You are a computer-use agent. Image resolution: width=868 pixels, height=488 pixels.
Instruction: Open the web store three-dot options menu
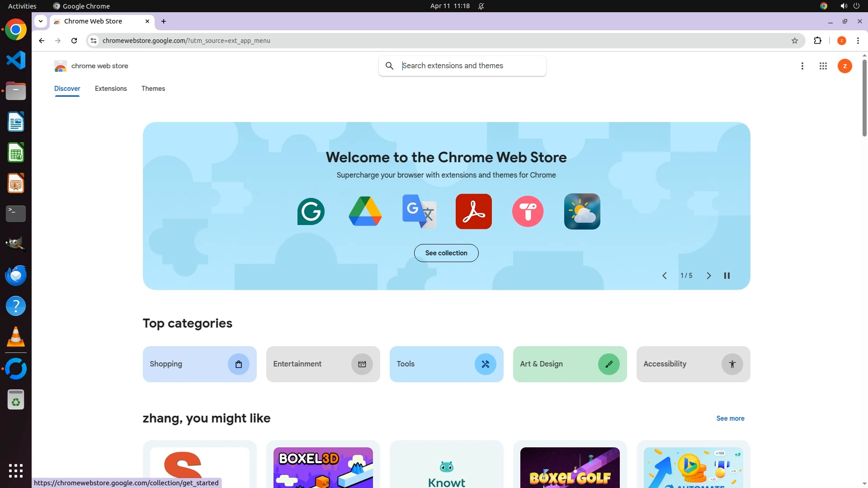802,66
